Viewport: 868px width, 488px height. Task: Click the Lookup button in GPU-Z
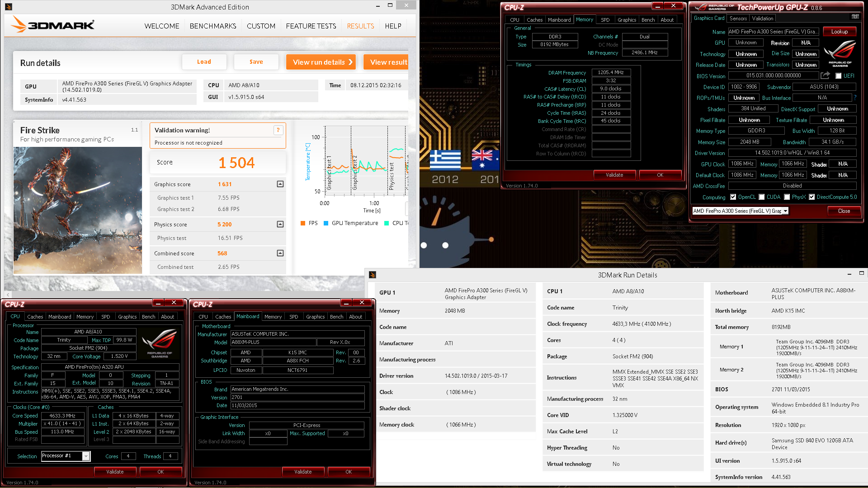(840, 32)
